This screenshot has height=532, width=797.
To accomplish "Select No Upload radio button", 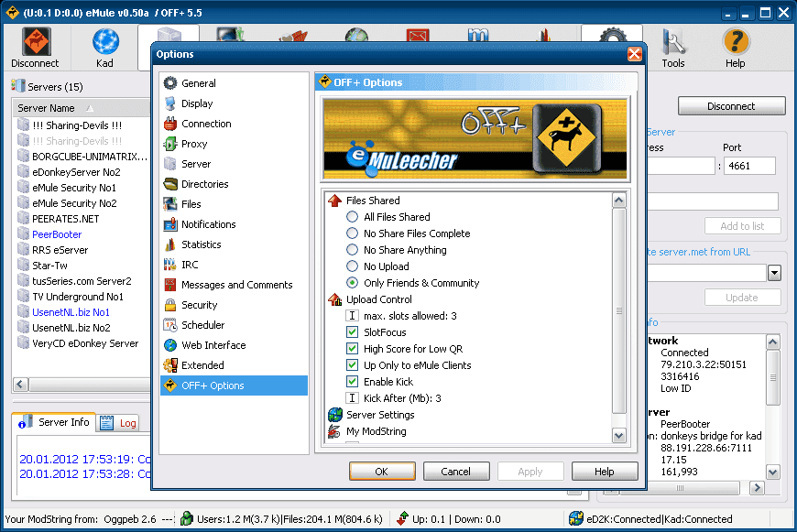I will (x=352, y=266).
